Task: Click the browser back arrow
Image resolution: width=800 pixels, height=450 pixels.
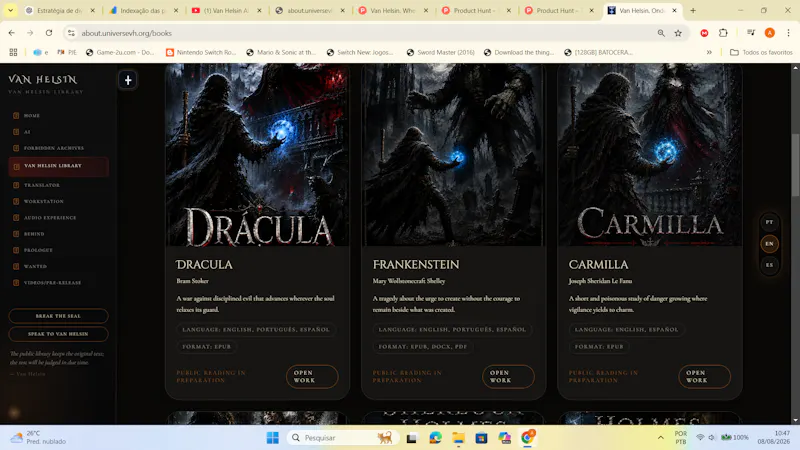Action: click(12, 33)
